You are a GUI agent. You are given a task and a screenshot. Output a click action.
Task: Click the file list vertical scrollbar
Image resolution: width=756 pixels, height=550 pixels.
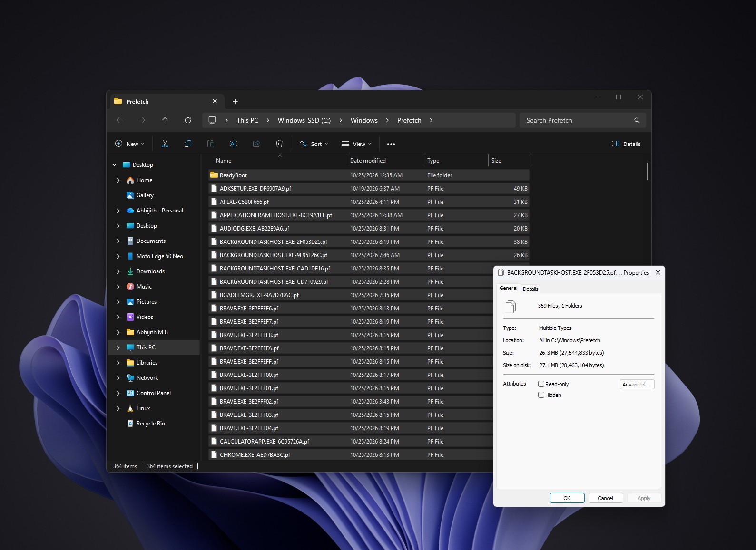(648, 172)
